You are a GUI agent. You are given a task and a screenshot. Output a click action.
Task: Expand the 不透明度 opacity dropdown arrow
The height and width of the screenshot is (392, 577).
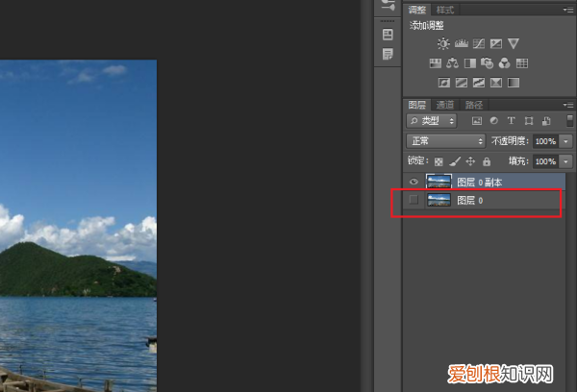pos(565,141)
